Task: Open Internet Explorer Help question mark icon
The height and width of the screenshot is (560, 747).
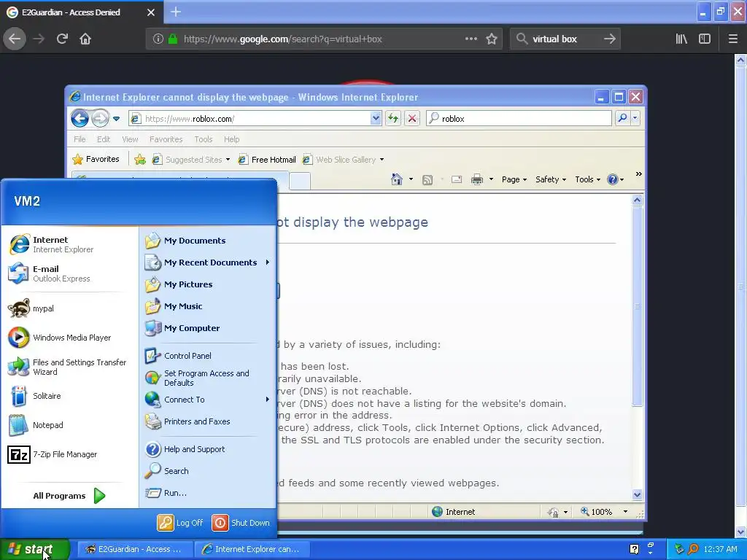Action: (613, 179)
